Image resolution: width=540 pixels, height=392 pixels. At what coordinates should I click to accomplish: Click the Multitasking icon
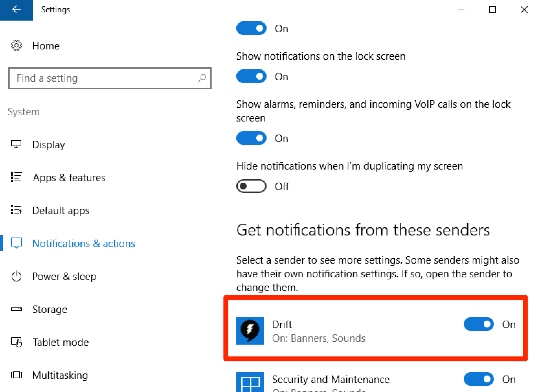coord(16,375)
